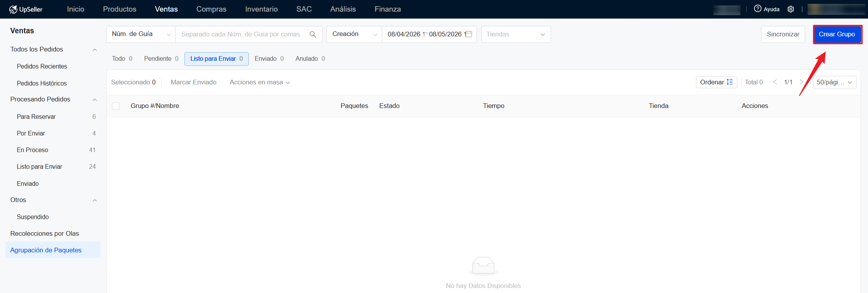This screenshot has width=868, height=293.
Task: Open the Ventas menu
Action: click(166, 9)
